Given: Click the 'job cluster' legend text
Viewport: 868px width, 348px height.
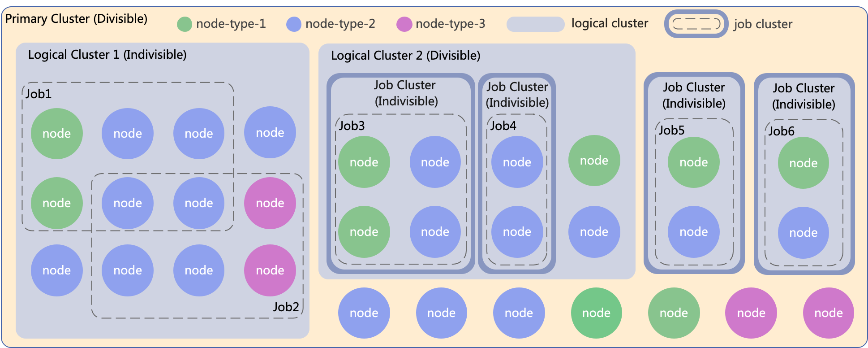Looking at the screenshot, I should point(763,24).
